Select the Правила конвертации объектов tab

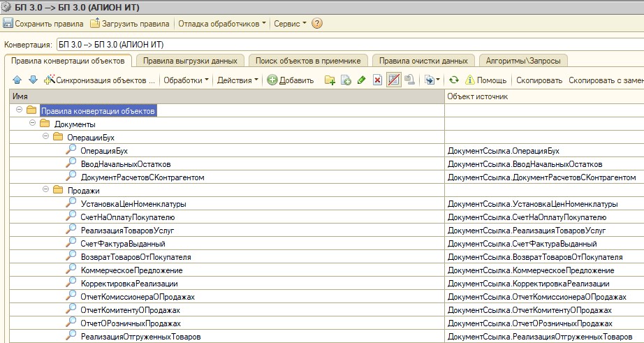click(x=68, y=61)
